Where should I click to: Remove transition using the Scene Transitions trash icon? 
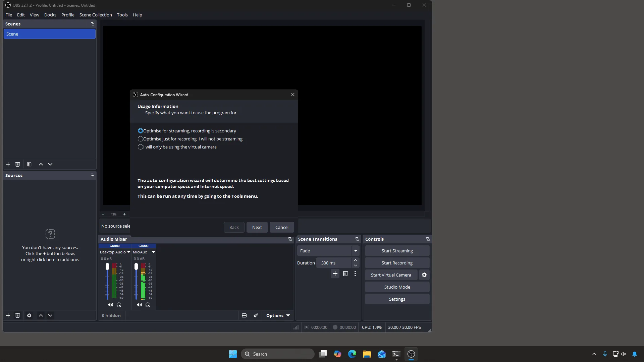pyautogui.click(x=345, y=274)
